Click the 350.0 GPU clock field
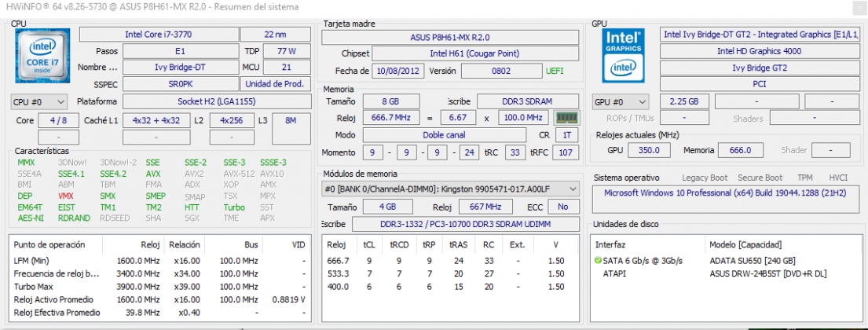Screen dimensions: 868x330 [x=649, y=150]
